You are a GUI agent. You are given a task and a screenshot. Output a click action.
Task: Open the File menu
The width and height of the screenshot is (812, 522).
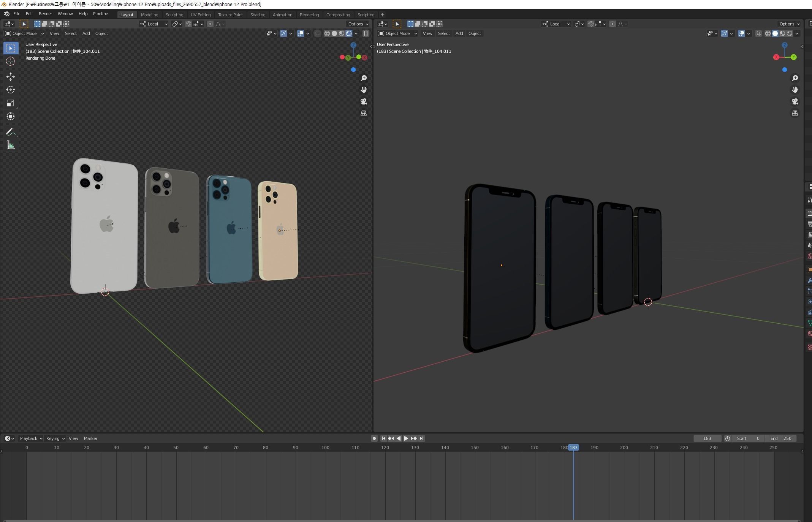click(x=17, y=14)
